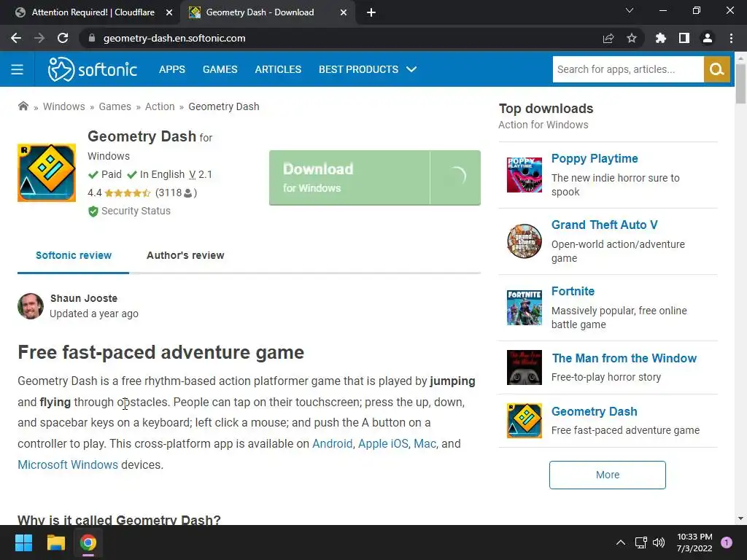The height and width of the screenshot is (560, 747).
Task: Click the address bar URL
Action: click(x=174, y=38)
